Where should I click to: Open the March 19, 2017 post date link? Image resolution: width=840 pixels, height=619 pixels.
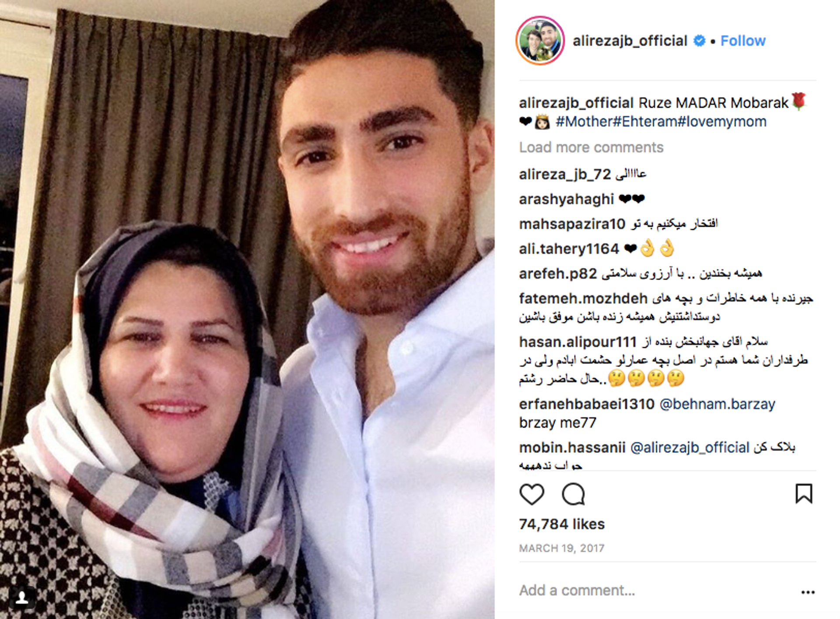click(562, 548)
